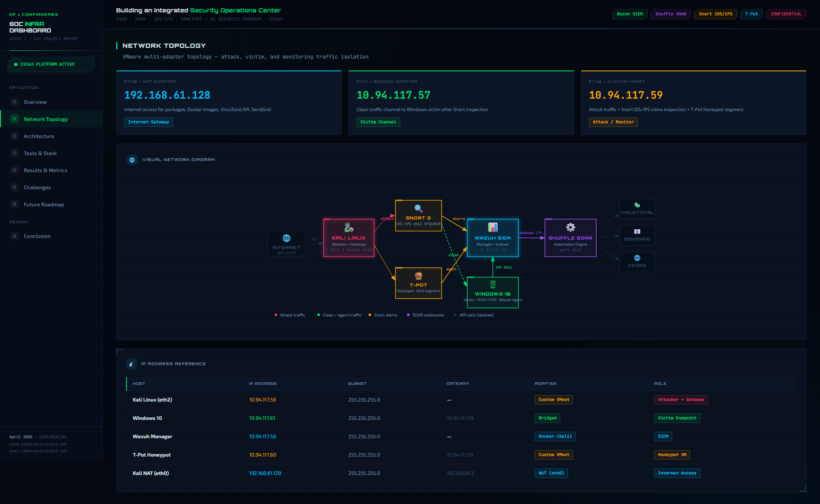Click the Kali Linux dragon icon
This screenshot has height=504, width=820.
(349, 227)
